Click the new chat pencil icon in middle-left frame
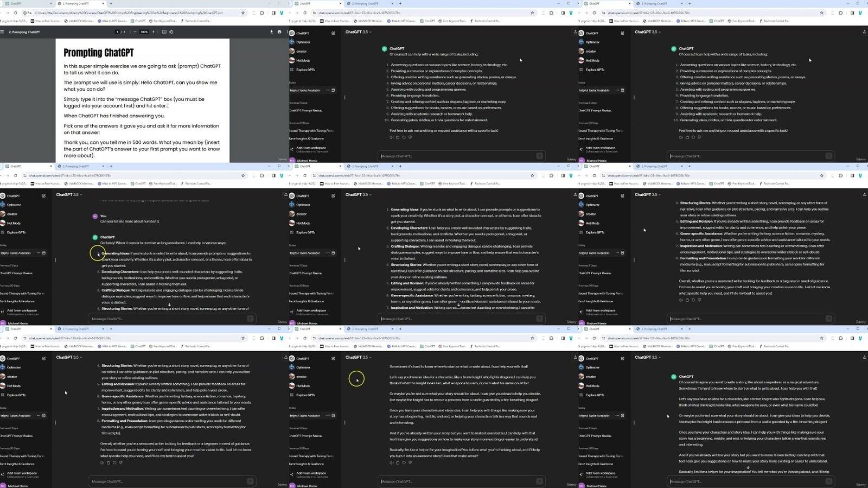The height and width of the screenshot is (488, 868). coord(44,196)
